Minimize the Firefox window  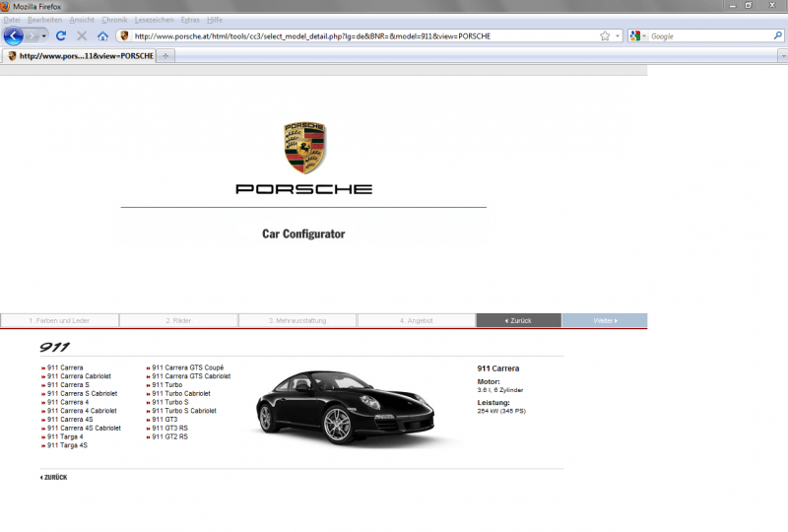(732, 6)
